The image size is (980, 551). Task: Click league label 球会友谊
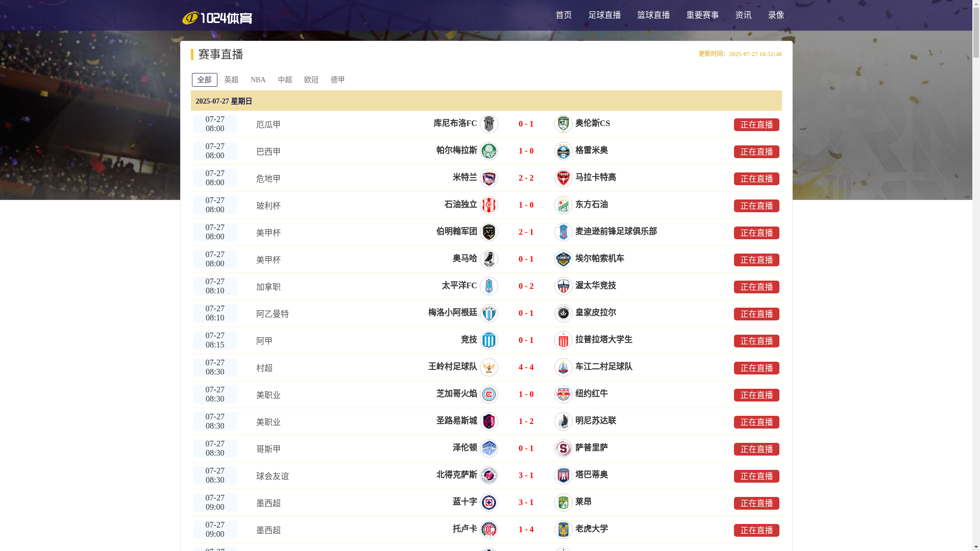pyautogui.click(x=273, y=477)
